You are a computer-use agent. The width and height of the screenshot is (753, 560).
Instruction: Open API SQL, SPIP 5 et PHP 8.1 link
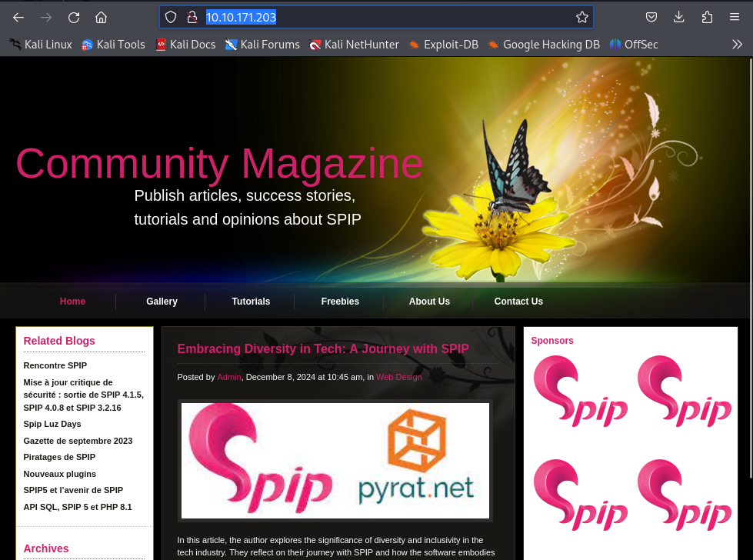click(78, 507)
